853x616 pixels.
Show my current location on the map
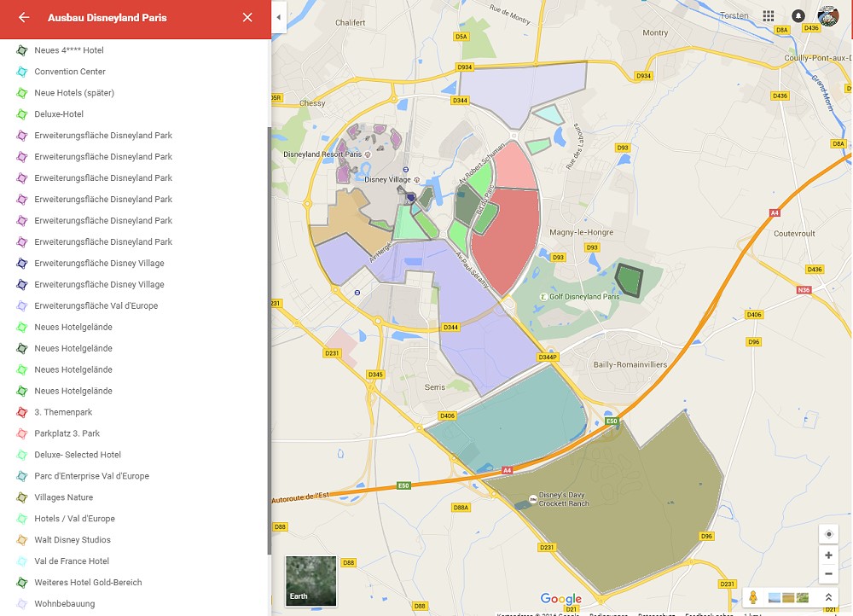828,534
